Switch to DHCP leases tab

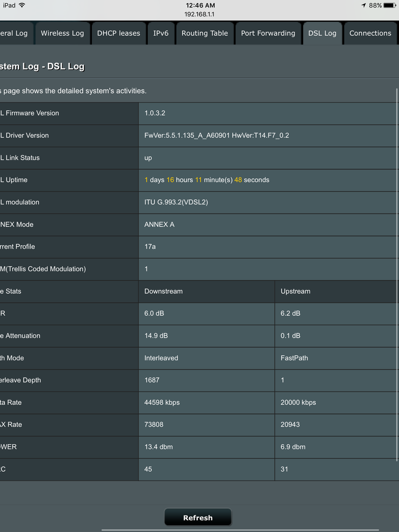click(118, 33)
